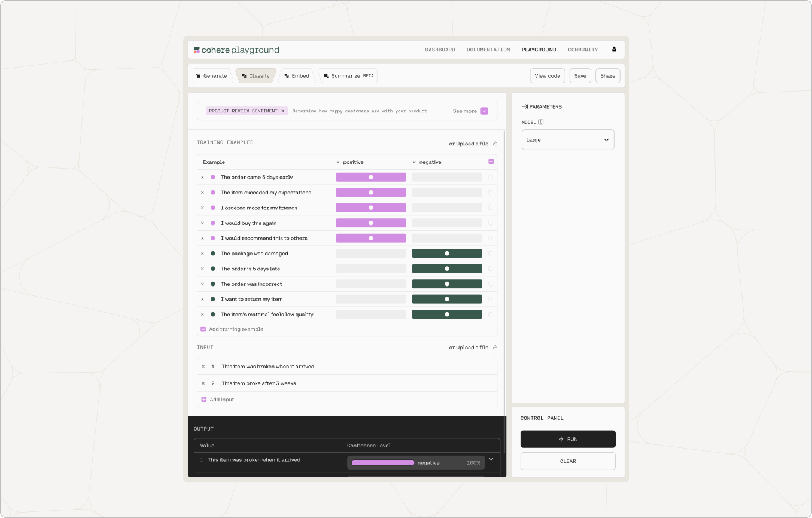Click the Cohere playground logo
The image size is (812, 518).
[236, 50]
